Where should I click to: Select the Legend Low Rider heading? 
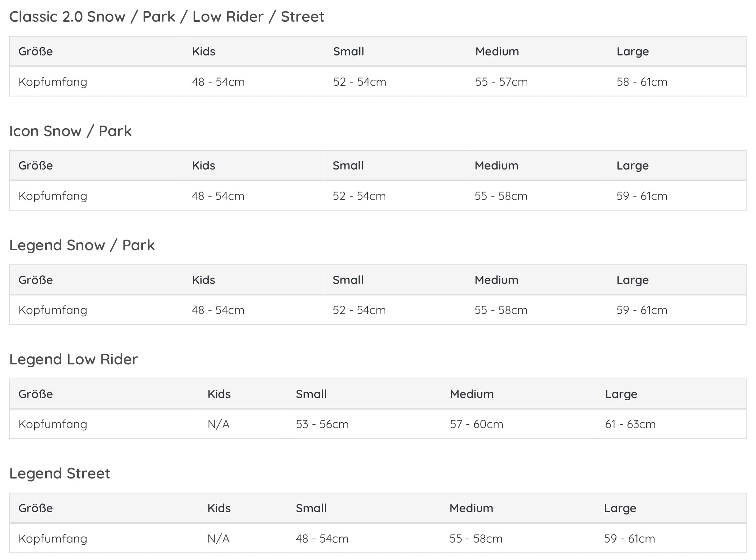pos(74,359)
